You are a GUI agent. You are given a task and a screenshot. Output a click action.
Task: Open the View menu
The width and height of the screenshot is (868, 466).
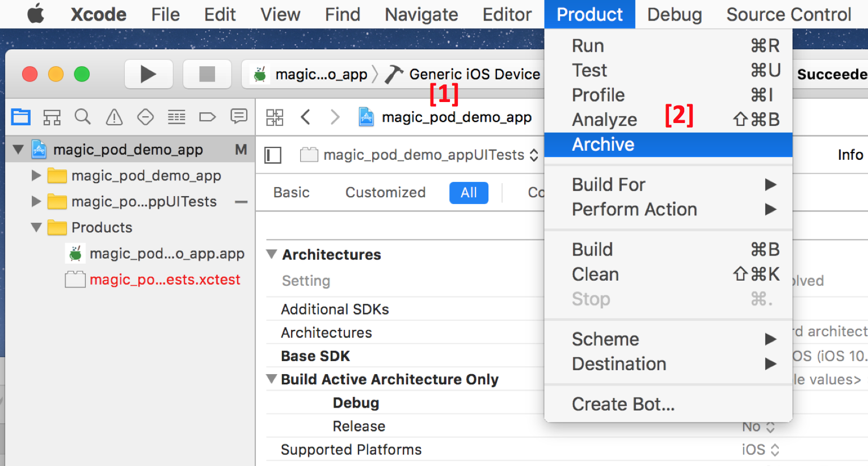click(280, 14)
